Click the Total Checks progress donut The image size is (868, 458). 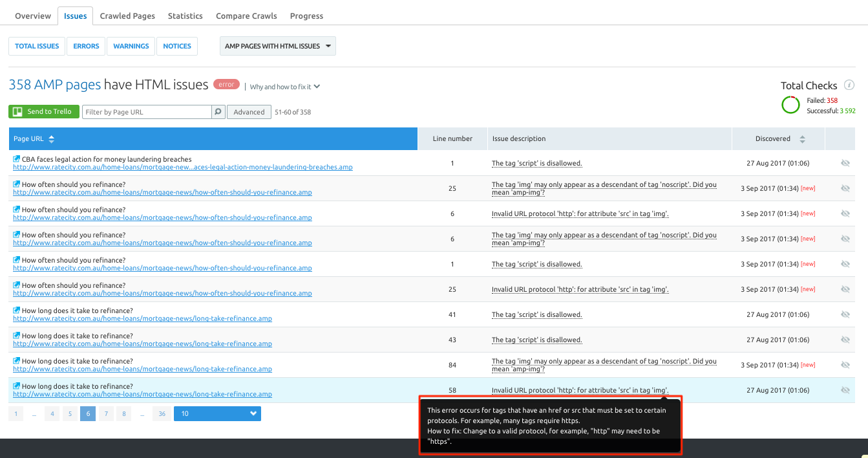(791, 104)
